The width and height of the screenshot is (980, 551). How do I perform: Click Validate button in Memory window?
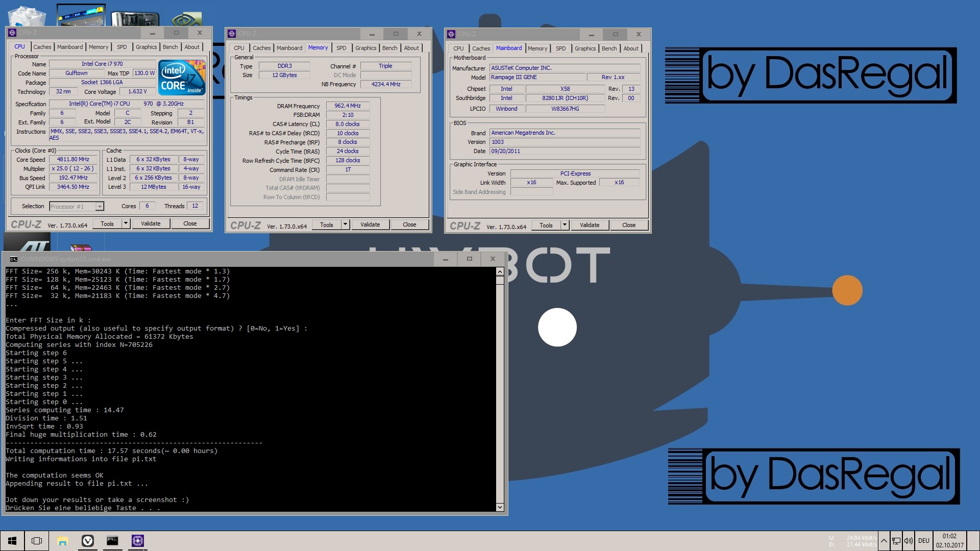click(x=370, y=224)
